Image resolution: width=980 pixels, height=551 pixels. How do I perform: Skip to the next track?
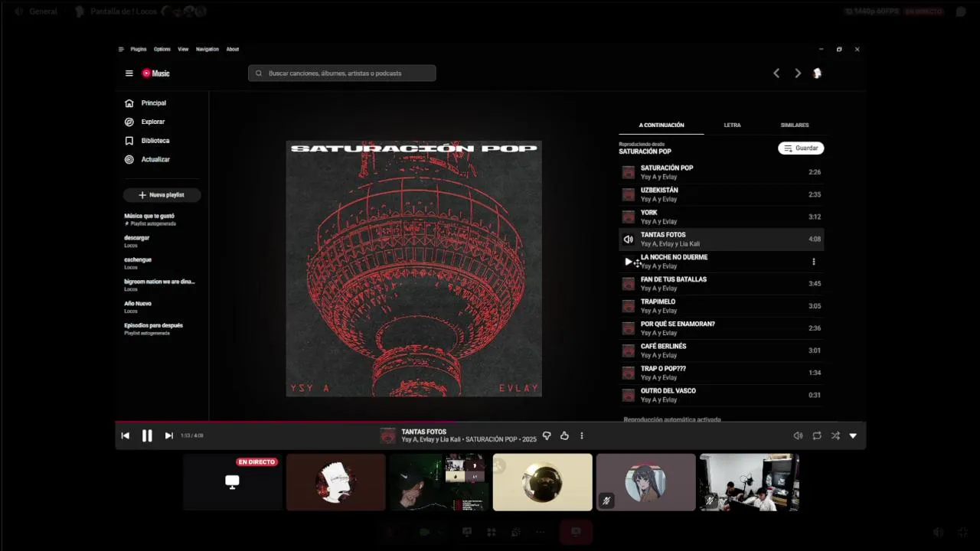[169, 435]
